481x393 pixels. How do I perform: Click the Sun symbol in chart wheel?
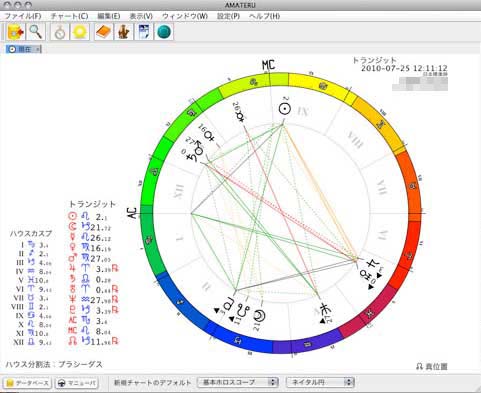point(285,109)
